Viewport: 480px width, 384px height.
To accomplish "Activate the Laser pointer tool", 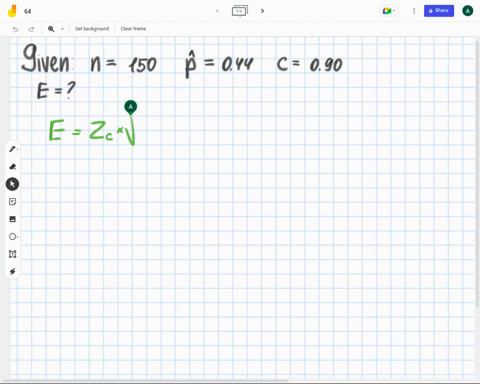I will (x=13, y=271).
